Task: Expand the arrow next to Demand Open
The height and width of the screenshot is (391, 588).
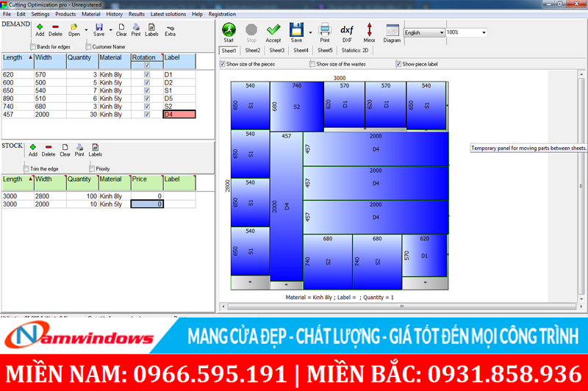Action: click(86, 29)
